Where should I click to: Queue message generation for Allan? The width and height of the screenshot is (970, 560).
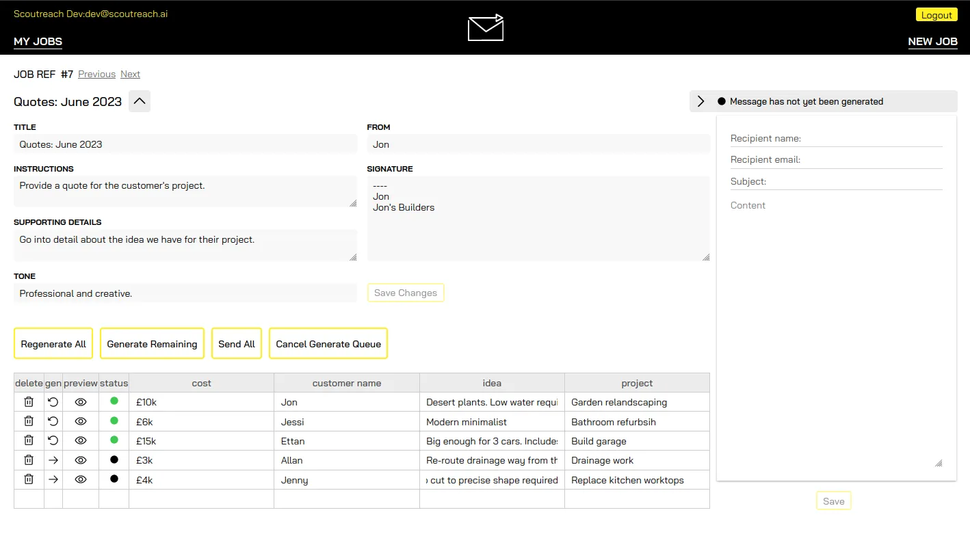[53, 460]
